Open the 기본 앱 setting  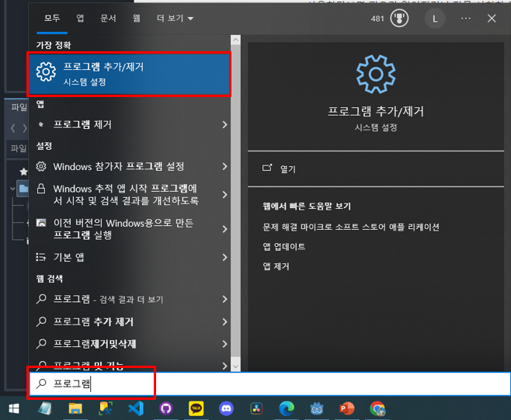coord(130,258)
